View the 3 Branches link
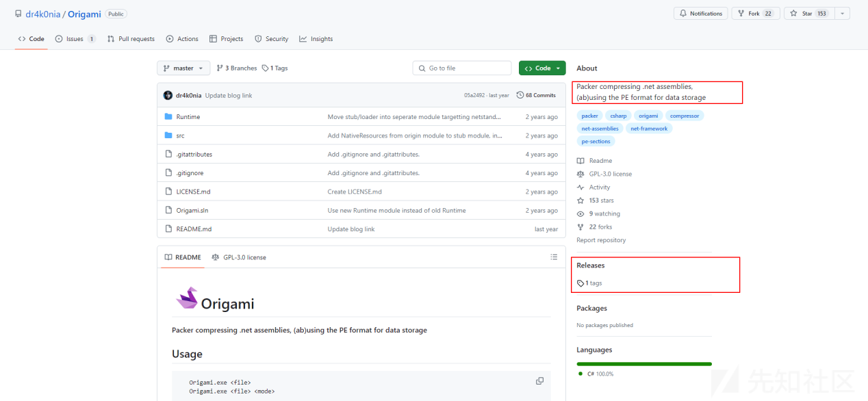 point(237,68)
